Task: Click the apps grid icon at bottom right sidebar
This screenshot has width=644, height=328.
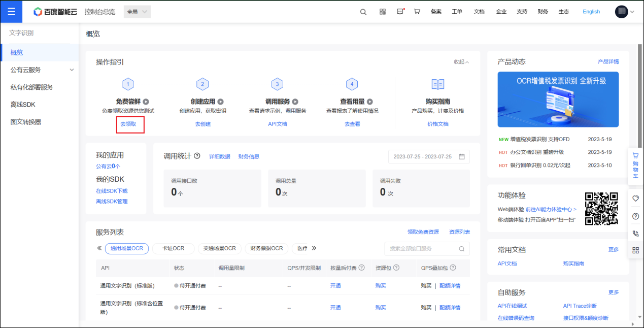Action: tap(635, 250)
